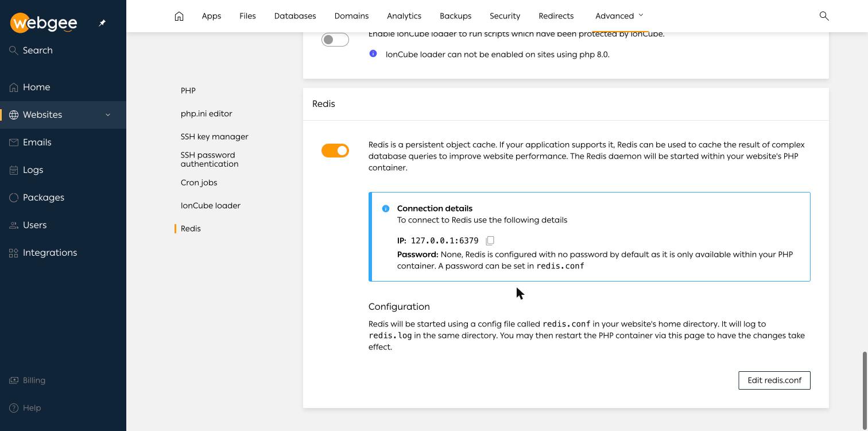The width and height of the screenshot is (868, 431).
Task: Click the Websites globe icon
Action: (x=14, y=115)
